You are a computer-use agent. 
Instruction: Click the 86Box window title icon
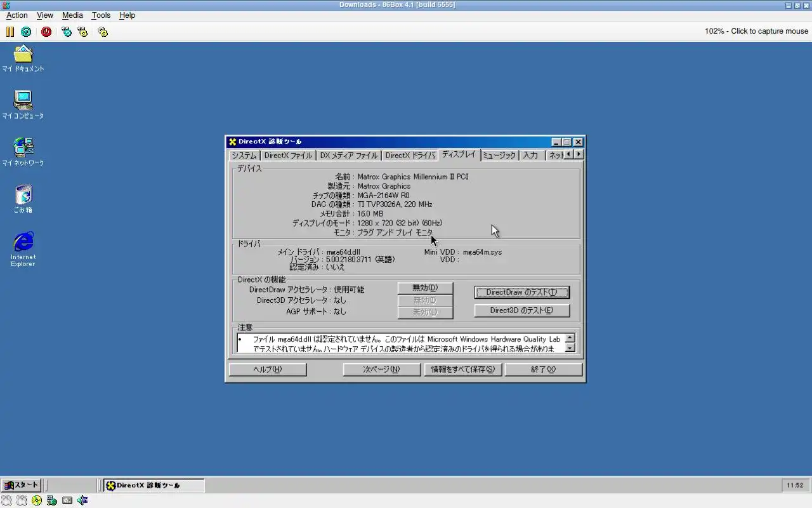[x=4, y=4]
